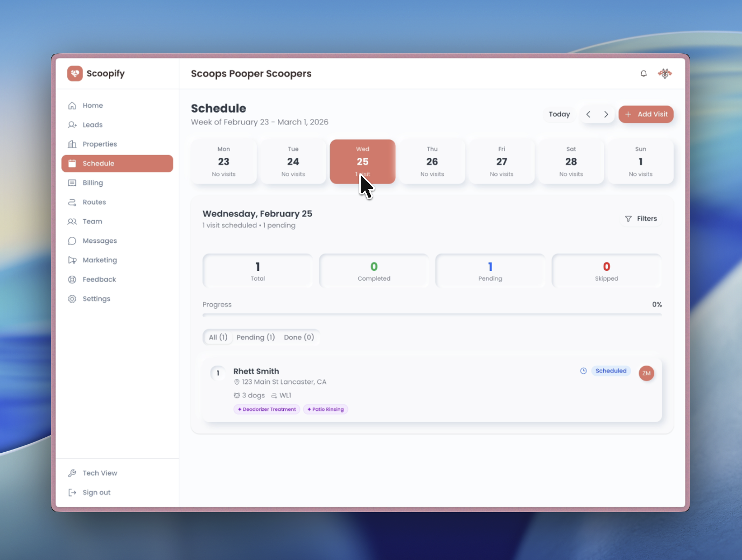Show only Pending visits filter

tap(255, 338)
